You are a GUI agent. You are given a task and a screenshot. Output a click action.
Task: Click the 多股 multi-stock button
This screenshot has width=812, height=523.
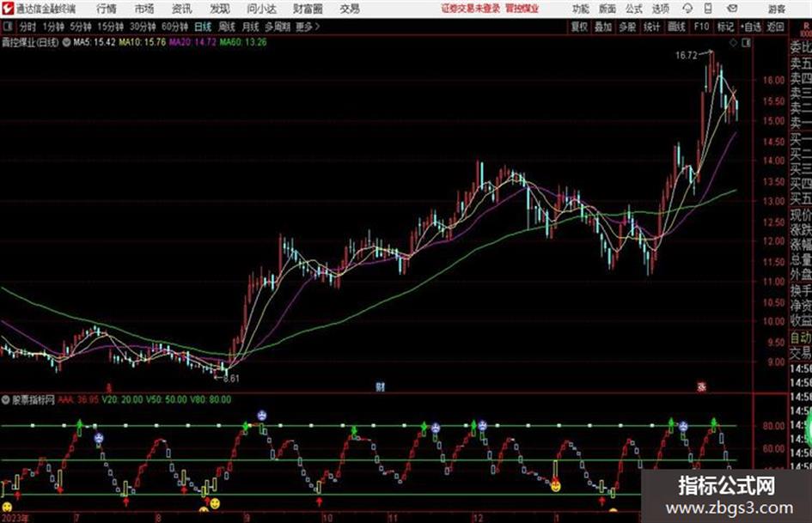click(x=627, y=27)
